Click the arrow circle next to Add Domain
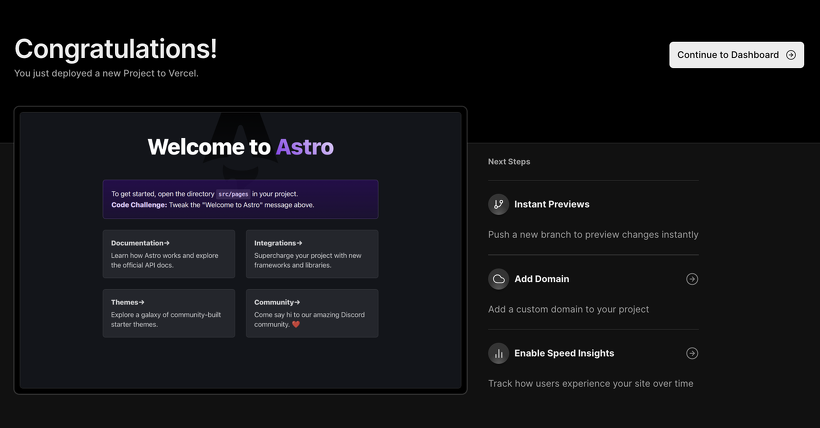The width and height of the screenshot is (820, 428). click(692, 279)
